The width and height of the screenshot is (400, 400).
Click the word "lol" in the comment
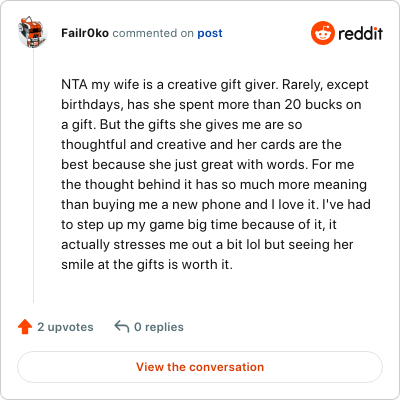click(x=253, y=245)
